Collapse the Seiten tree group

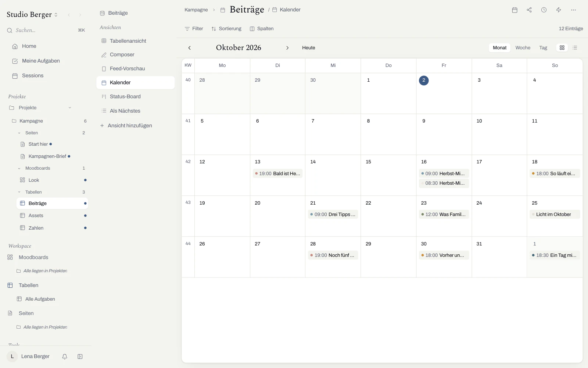pos(19,133)
